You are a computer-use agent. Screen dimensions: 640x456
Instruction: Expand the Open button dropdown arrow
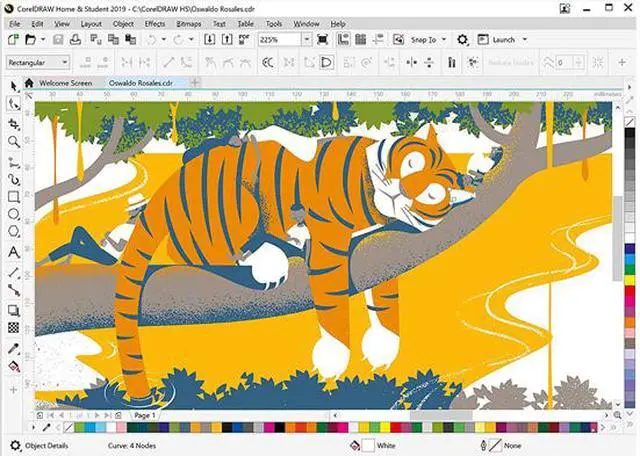tap(42, 40)
